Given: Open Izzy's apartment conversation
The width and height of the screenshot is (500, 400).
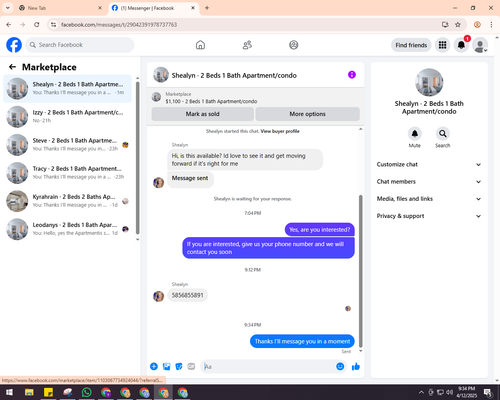Looking at the screenshot, I should coord(67,117).
